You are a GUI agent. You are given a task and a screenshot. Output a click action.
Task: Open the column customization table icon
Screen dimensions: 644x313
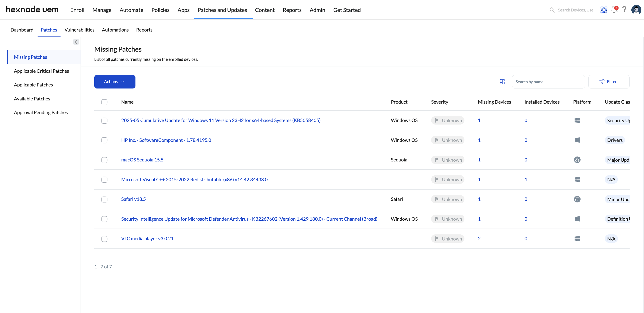click(502, 82)
